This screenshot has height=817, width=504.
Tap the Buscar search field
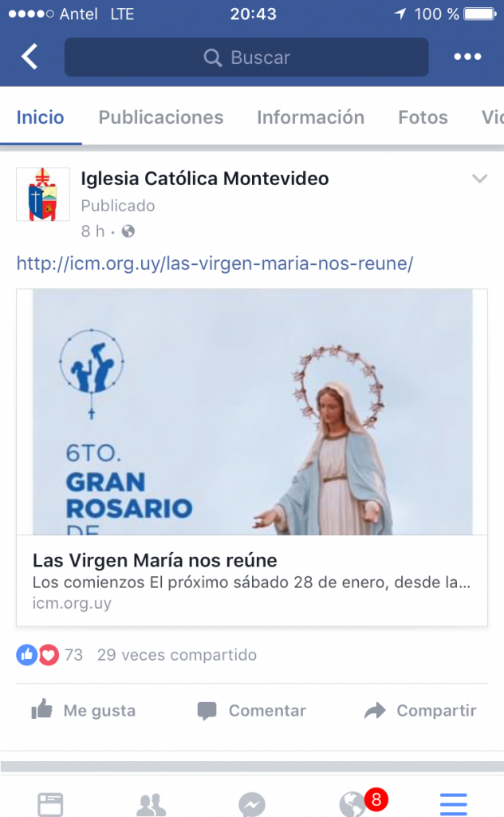(x=246, y=57)
